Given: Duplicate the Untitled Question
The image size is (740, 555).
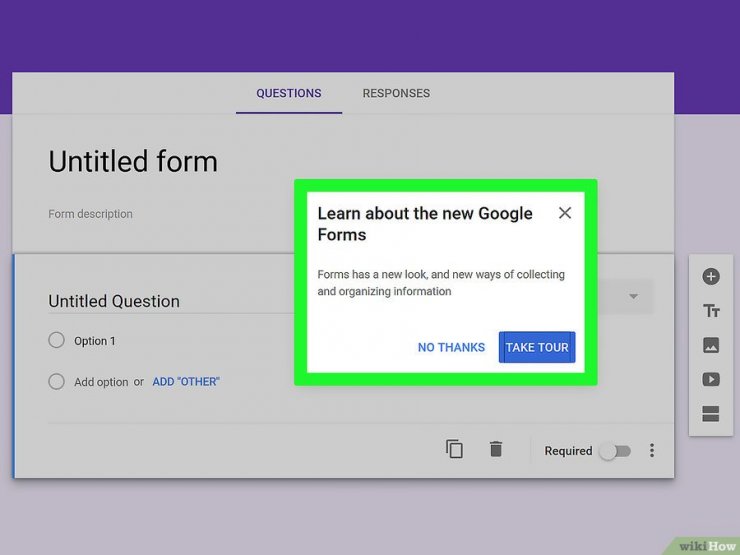Looking at the screenshot, I should [x=454, y=449].
